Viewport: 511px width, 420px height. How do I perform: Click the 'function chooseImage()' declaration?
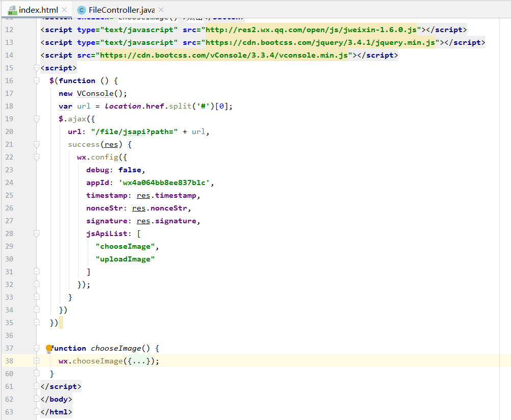click(x=100, y=348)
